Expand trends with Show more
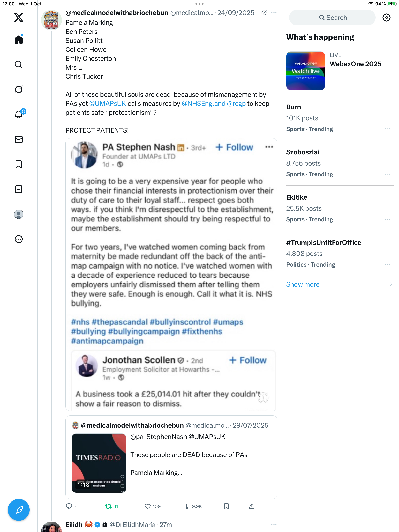The width and height of the screenshot is (399, 532). (303, 284)
